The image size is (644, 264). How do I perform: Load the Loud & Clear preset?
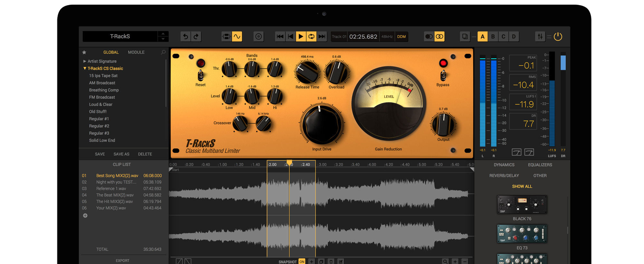coord(101,104)
